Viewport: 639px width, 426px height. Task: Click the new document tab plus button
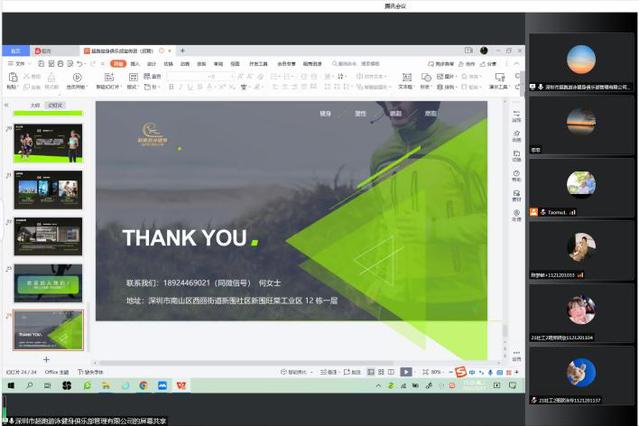(183, 51)
